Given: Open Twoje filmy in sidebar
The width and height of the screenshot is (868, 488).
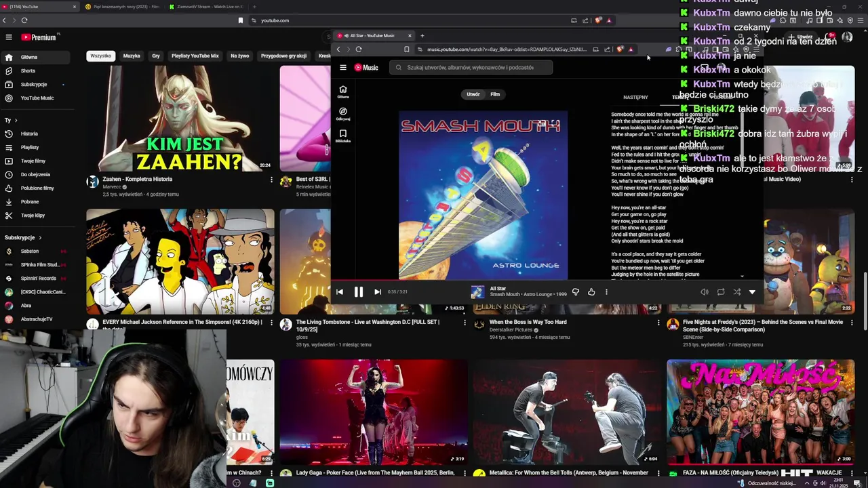Looking at the screenshot, I should pos(35,161).
